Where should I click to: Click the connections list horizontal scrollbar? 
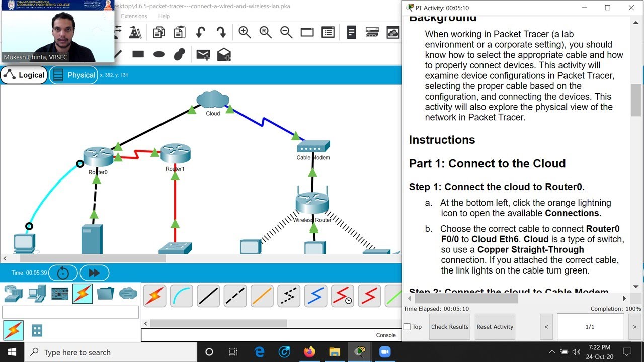[x=219, y=323]
